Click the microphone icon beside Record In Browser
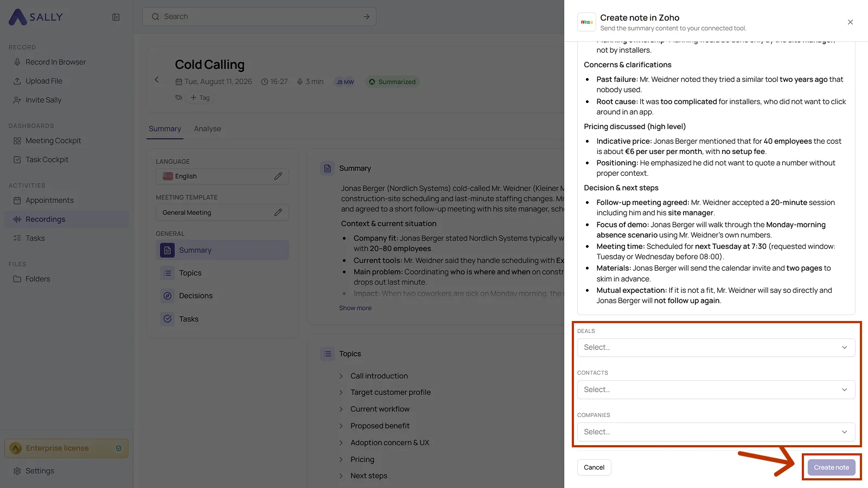Image resolution: width=868 pixels, height=488 pixels. [17, 62]
